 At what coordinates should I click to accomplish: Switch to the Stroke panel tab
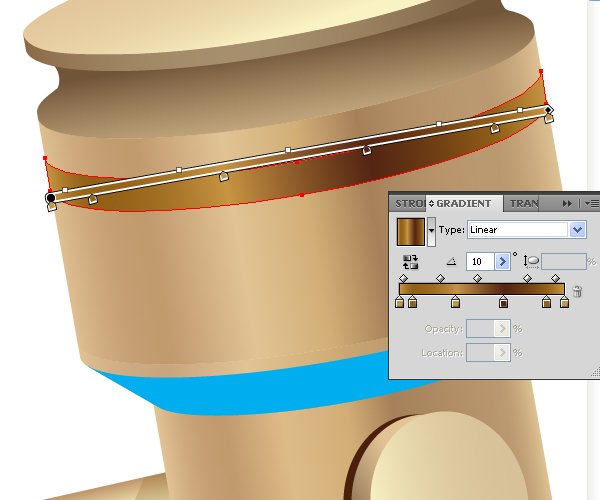(x=409, y=204)
